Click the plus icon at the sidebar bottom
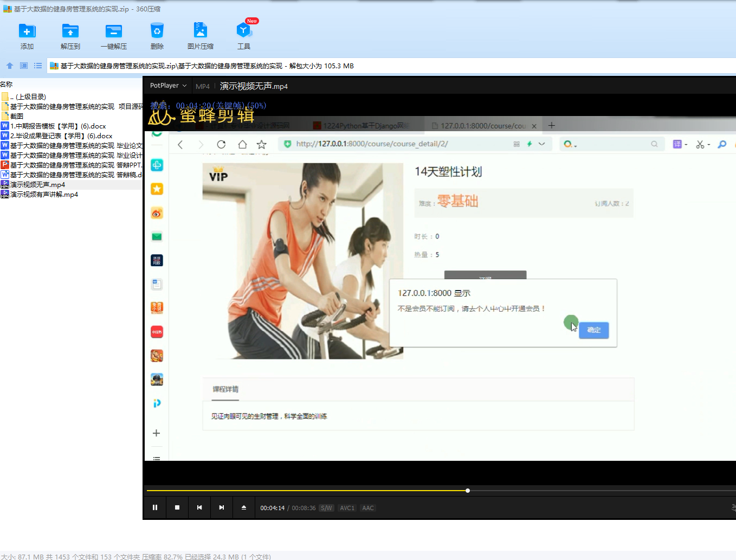Image resolution: width=736 pixels, height=560 pixels. (156, 433)
